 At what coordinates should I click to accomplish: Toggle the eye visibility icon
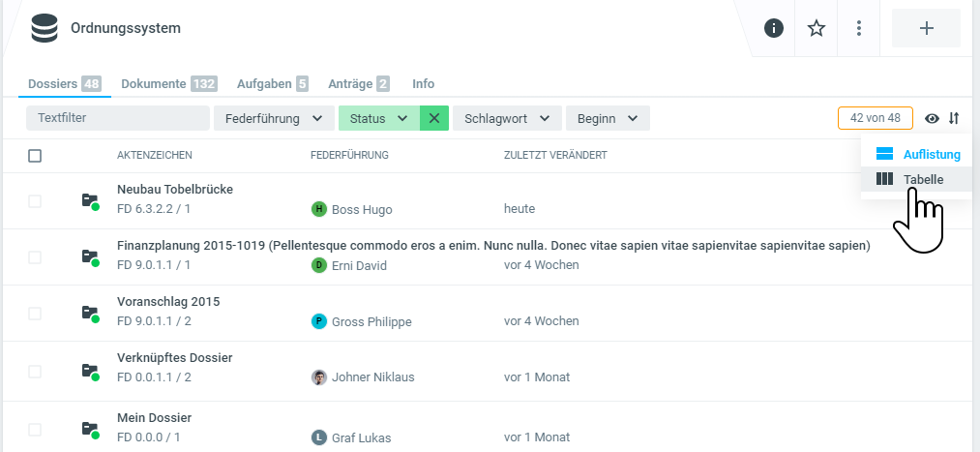(932, 118)
